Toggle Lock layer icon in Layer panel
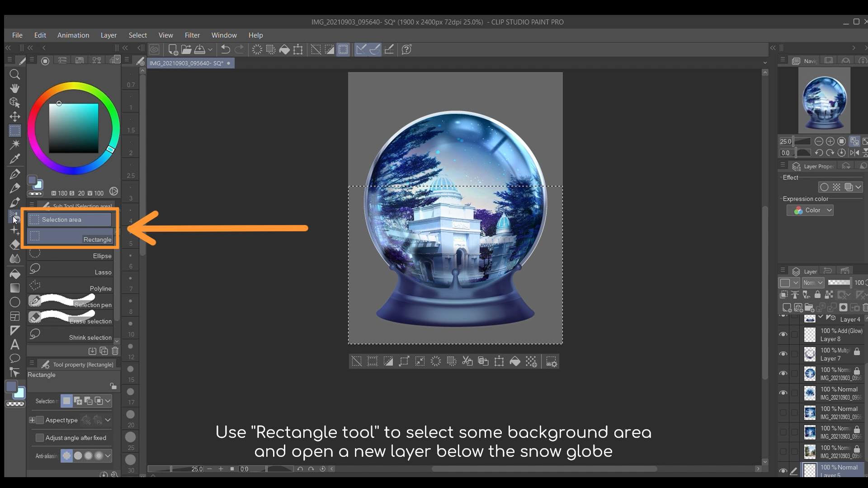The image size is (868, 488). (x=817, y=295)
